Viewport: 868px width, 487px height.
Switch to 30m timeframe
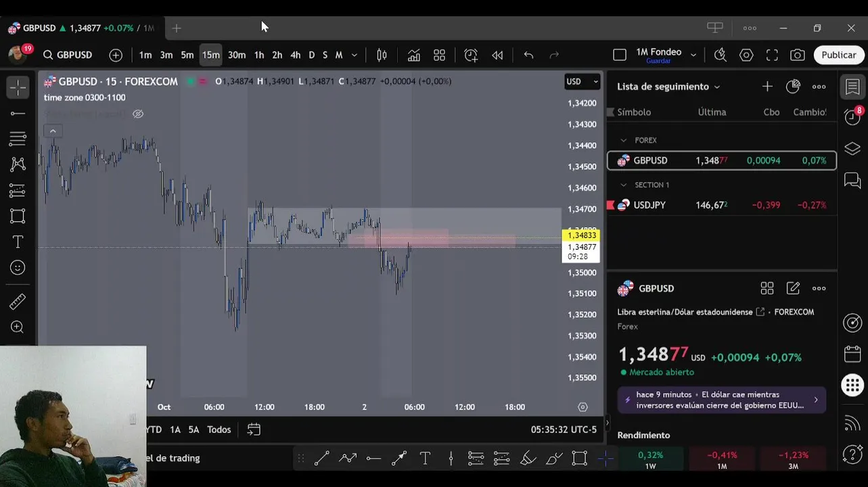point(237,55)
